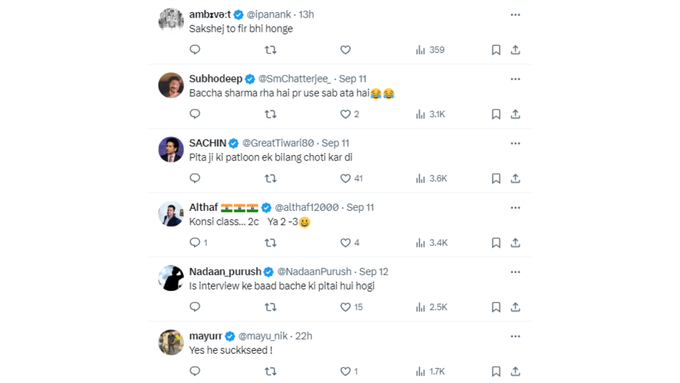Bookmark ipanank's Sakshej tweet

click(x=496, y=50)
